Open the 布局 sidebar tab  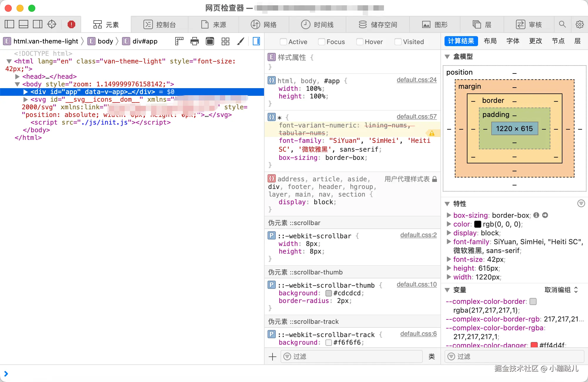pos(490,41)
